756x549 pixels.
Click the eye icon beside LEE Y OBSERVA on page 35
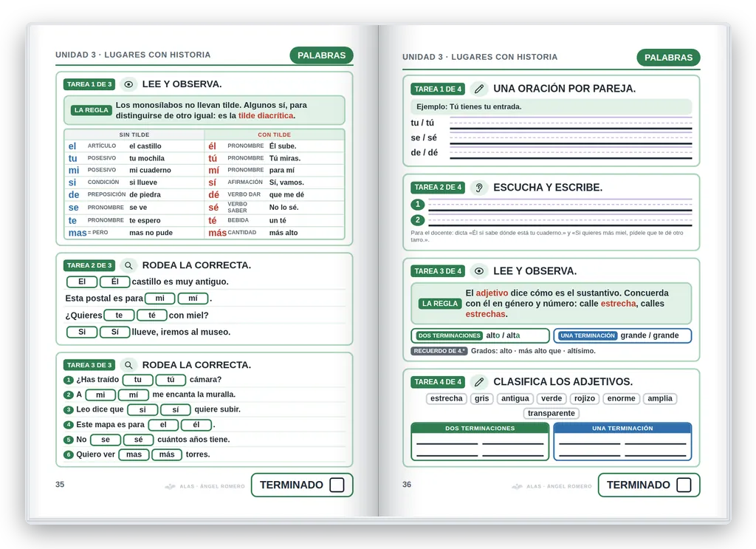(128, 84)
